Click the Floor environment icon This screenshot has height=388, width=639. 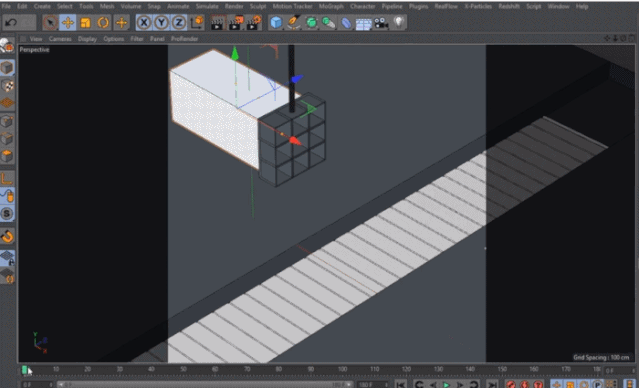(x=364, y=24)
